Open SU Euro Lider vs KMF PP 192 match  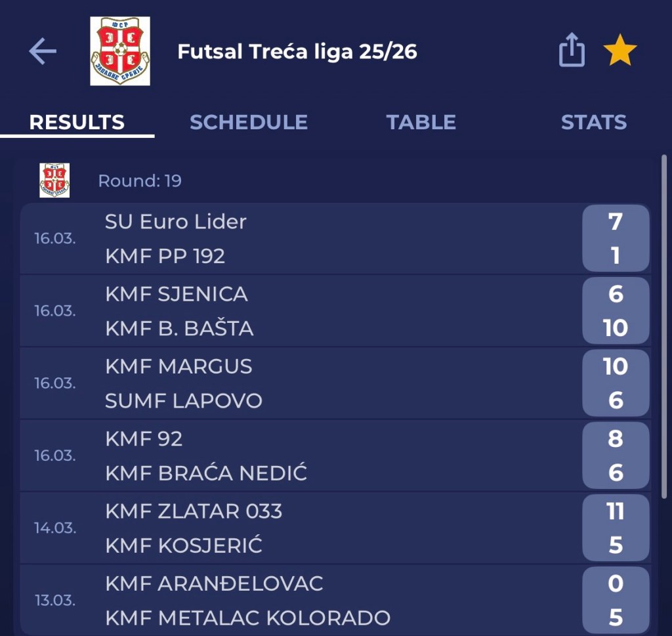[295, 238]
